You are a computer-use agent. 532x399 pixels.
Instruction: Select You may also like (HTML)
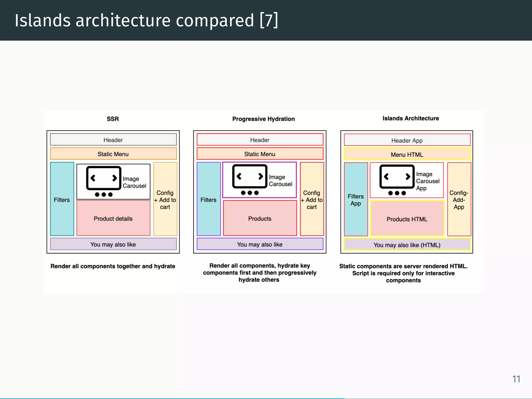click(407, 245)
